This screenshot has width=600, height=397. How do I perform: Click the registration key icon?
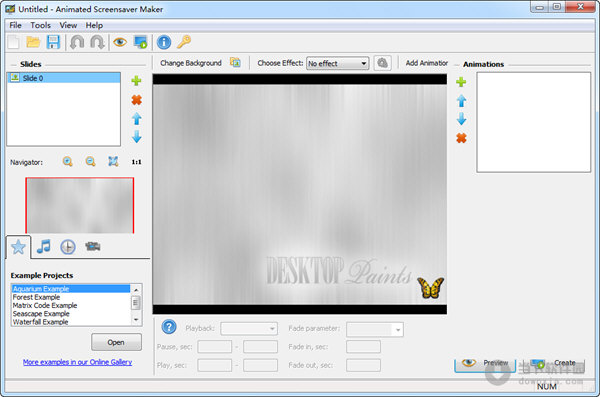coord(184,42)
